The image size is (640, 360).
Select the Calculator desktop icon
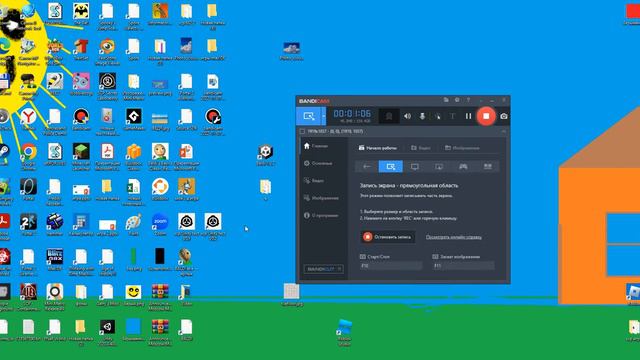81,224
